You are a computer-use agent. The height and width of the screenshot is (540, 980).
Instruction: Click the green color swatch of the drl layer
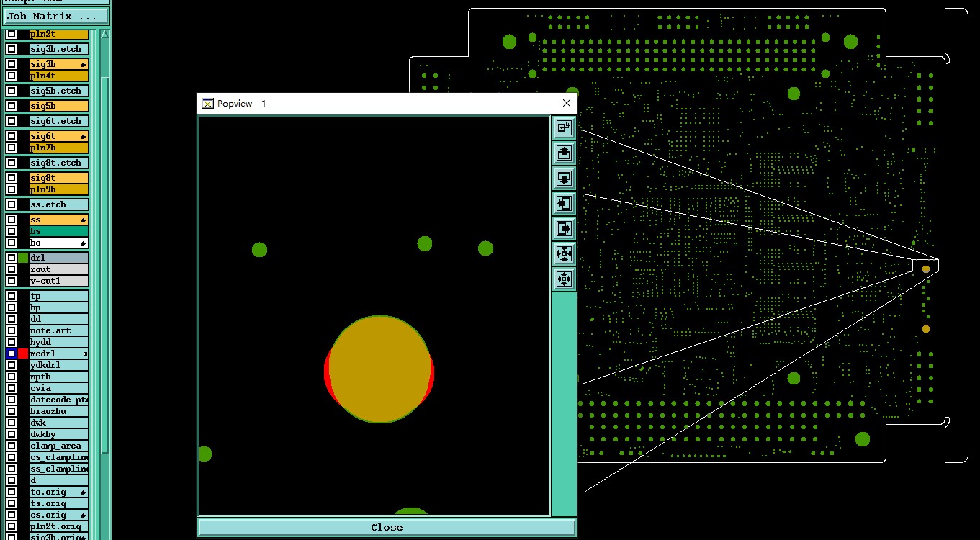23,257
